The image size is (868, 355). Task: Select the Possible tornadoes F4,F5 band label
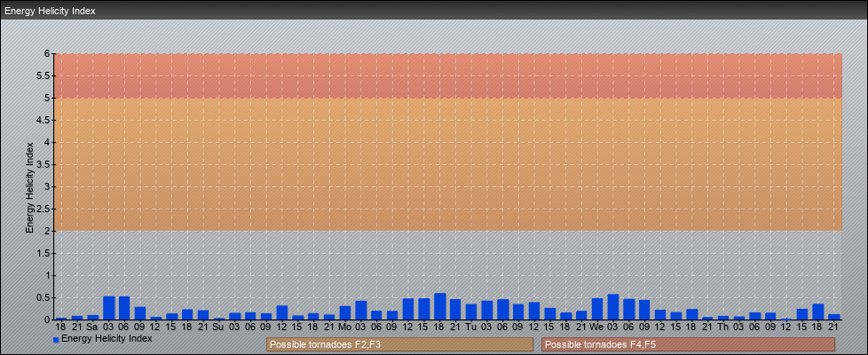(688, 344)
